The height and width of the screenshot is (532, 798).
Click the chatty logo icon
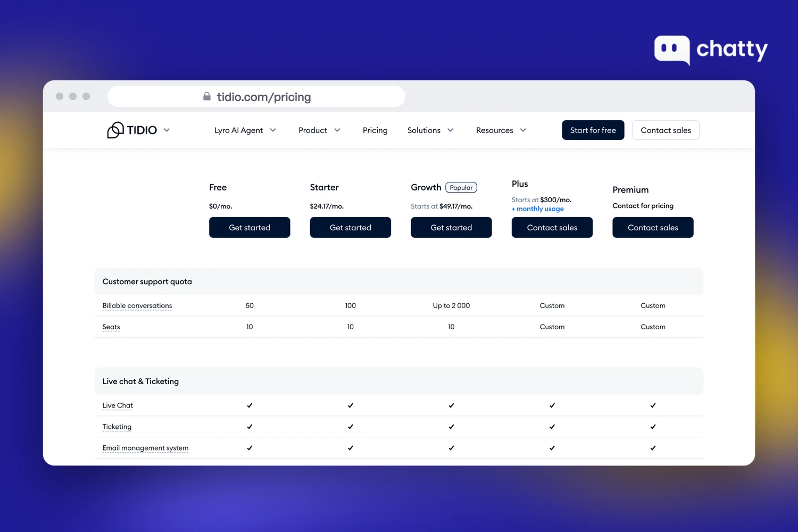coord(672,50)
